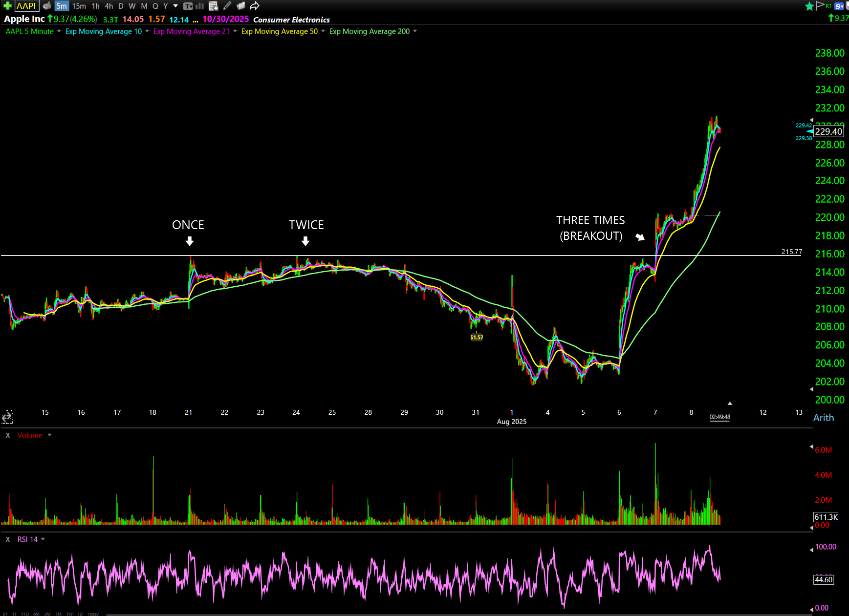Click Aug 2025 label on time axis
Screen dimensions: 849x616
512,422
